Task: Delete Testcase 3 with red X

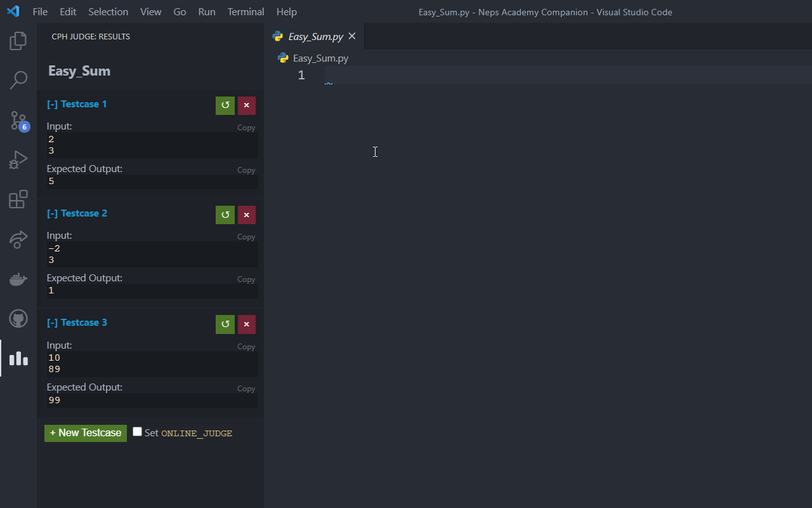Action: tap(247, 324)
